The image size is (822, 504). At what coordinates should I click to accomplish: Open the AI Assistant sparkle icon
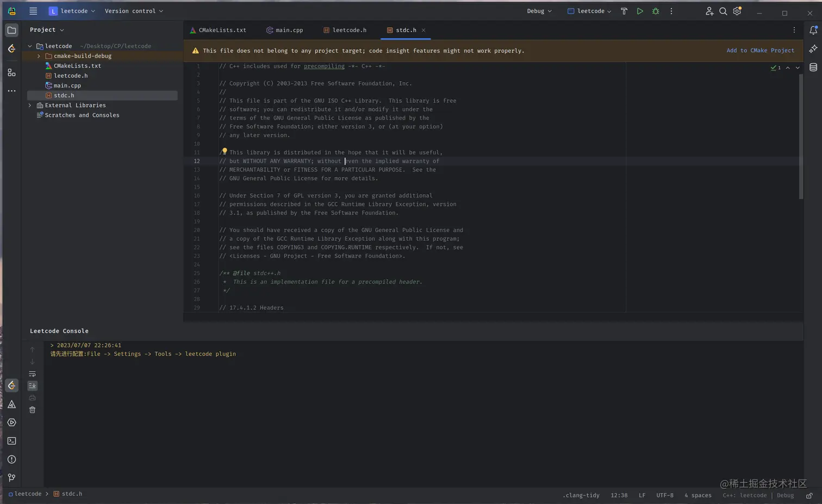click(x=813, y=49)
